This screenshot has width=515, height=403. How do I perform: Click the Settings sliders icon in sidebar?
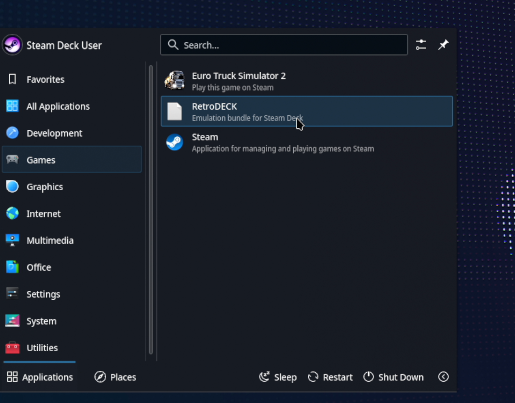[12, 294]
